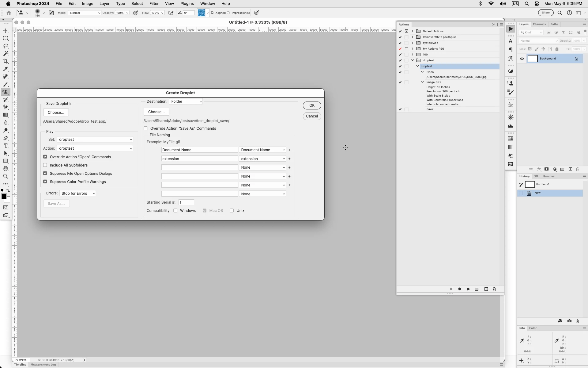Open the Errors Stop for Errors dropdown

tap(78, 194)
